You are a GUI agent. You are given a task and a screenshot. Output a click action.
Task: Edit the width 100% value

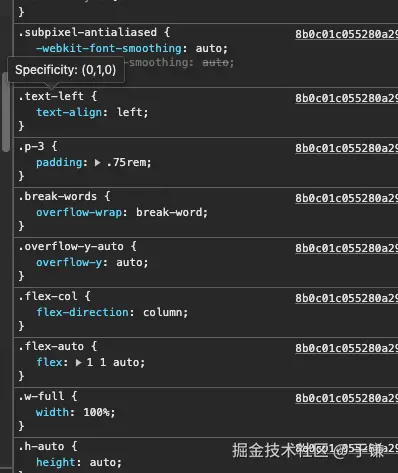[x=96, y=412]
